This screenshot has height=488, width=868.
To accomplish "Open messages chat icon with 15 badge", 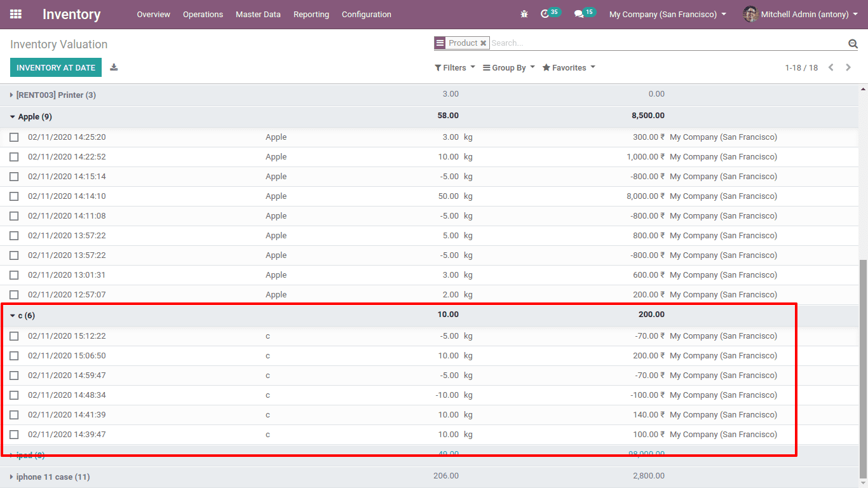I will point(585,13).
